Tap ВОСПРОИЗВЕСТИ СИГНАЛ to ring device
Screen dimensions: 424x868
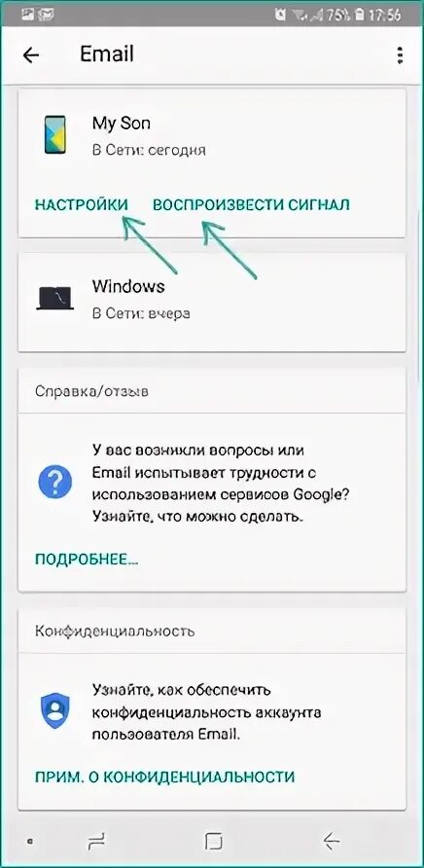tap(251, 204)
